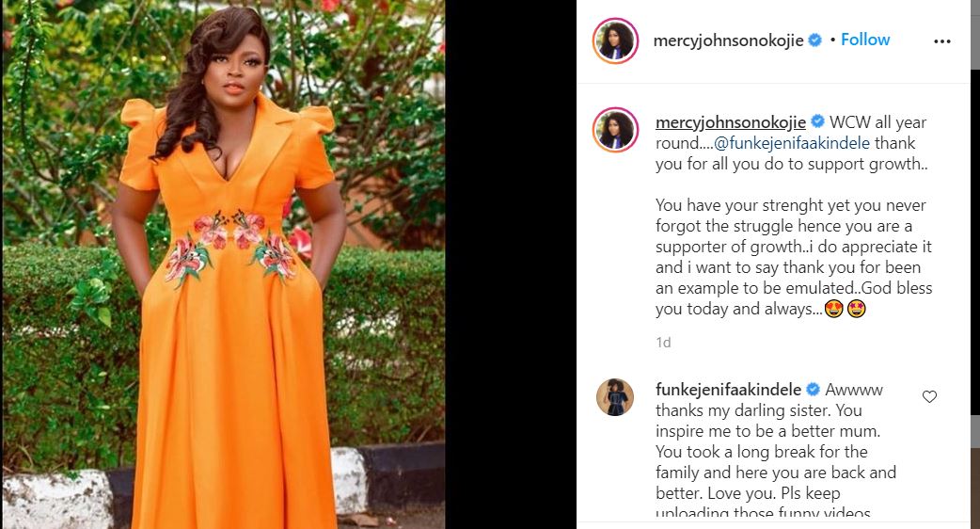
Task: Click verified badge beside funkejenifaakindele name
Action: pos(814,389)
